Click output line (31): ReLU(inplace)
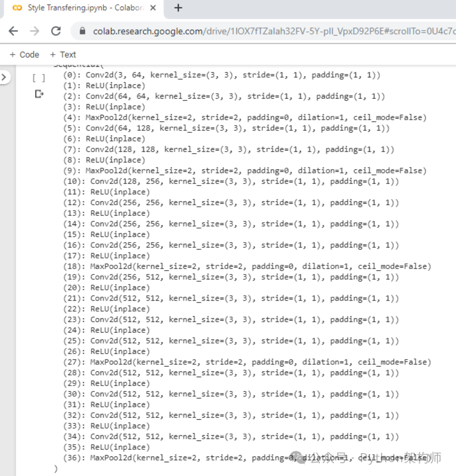The height and width of the screenshot is (476, 456). (x=106, y=404)
